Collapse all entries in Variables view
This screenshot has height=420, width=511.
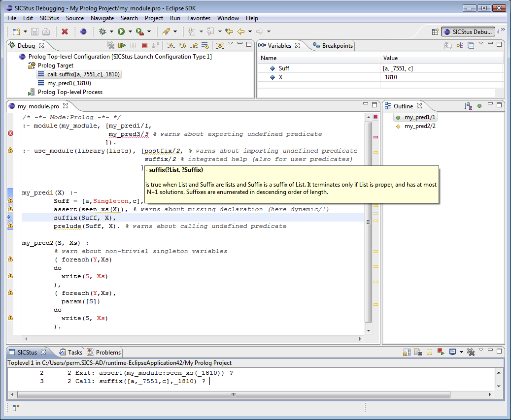pyautogui.click(x=471, y=45)
